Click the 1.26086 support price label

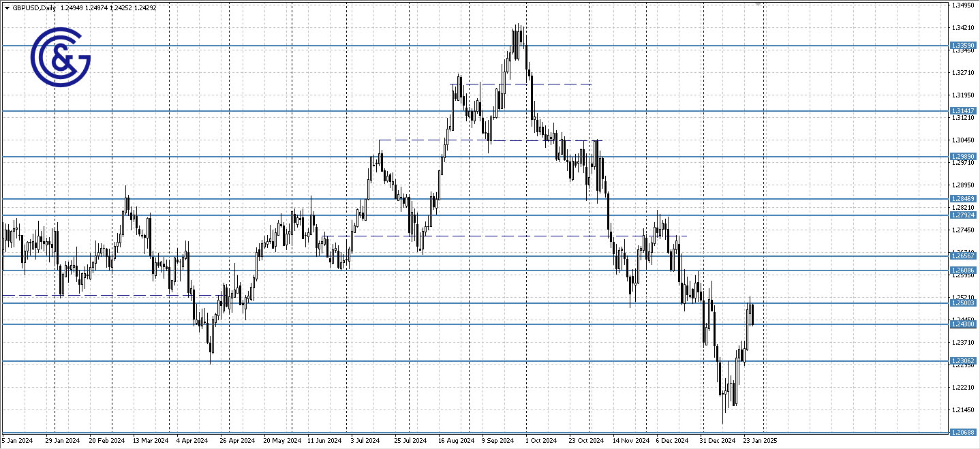(x=964, y=271)
